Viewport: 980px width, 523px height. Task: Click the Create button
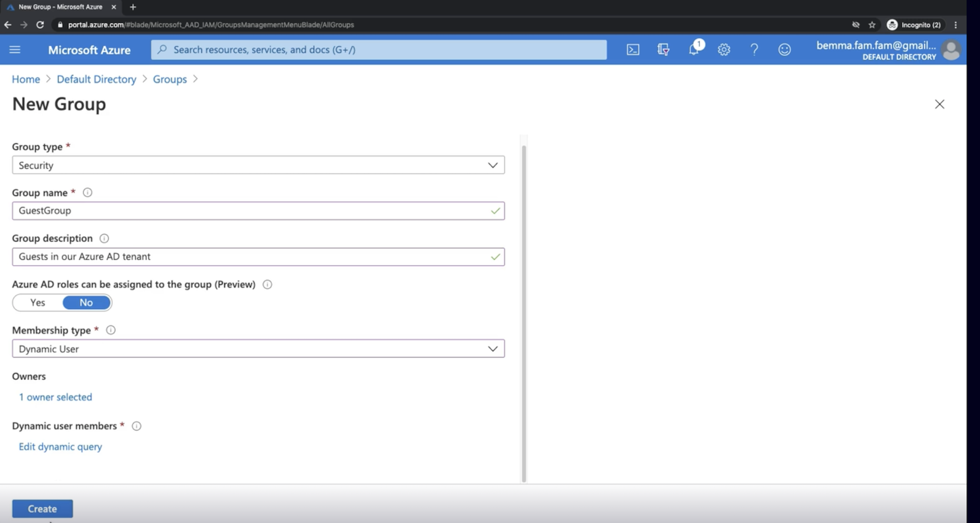point(43,509)
